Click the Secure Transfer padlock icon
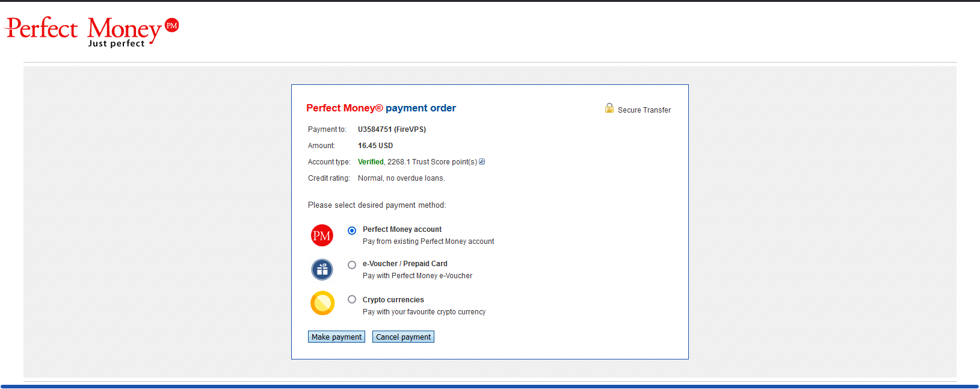 click(x=609, y=108)
